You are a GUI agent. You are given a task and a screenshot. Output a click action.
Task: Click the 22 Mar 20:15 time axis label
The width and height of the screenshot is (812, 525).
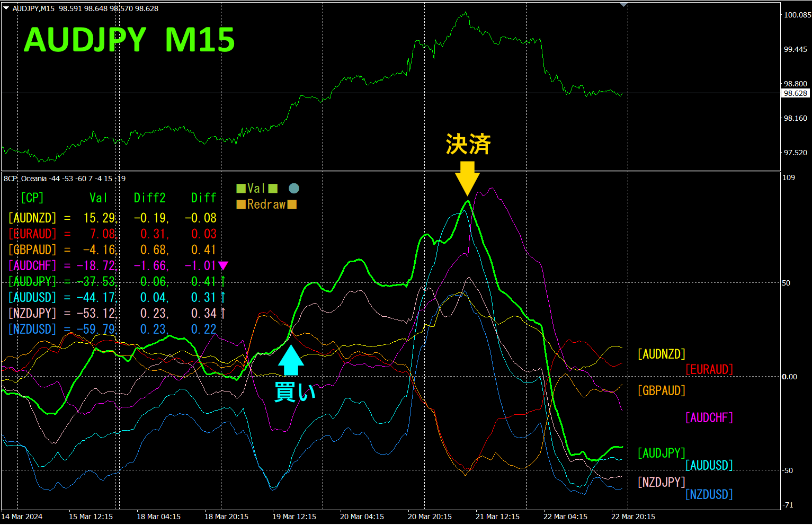click(x=633, y=517)
